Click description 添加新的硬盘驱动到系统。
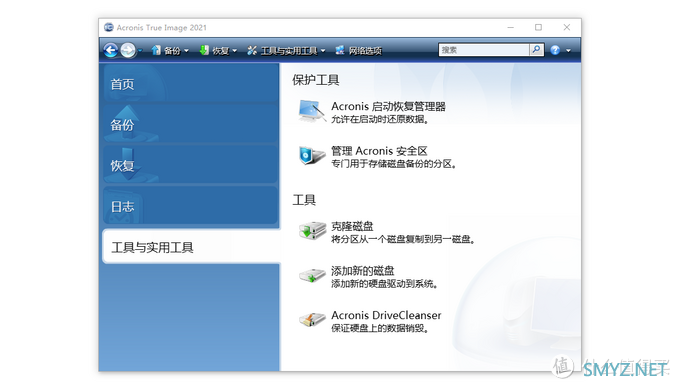680x389 pixels. [385, 284]
